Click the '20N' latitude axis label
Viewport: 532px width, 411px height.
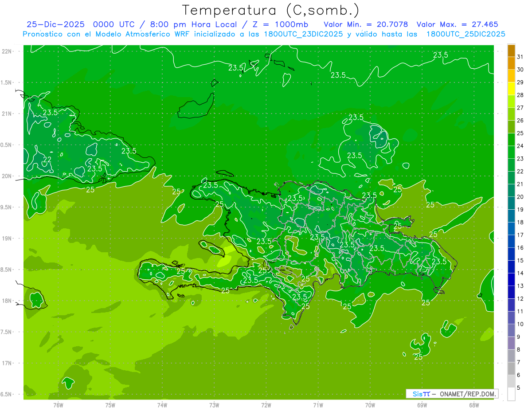coord(7,176)
